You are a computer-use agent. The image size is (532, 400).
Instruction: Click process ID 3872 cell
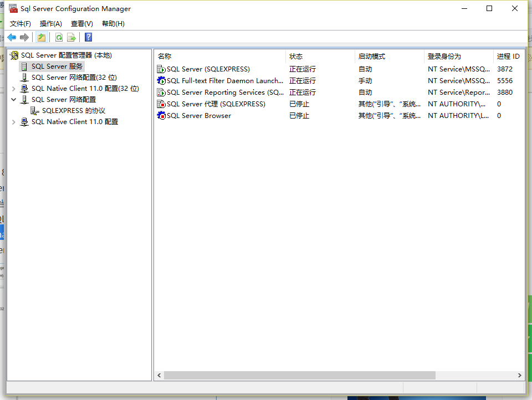505,69
